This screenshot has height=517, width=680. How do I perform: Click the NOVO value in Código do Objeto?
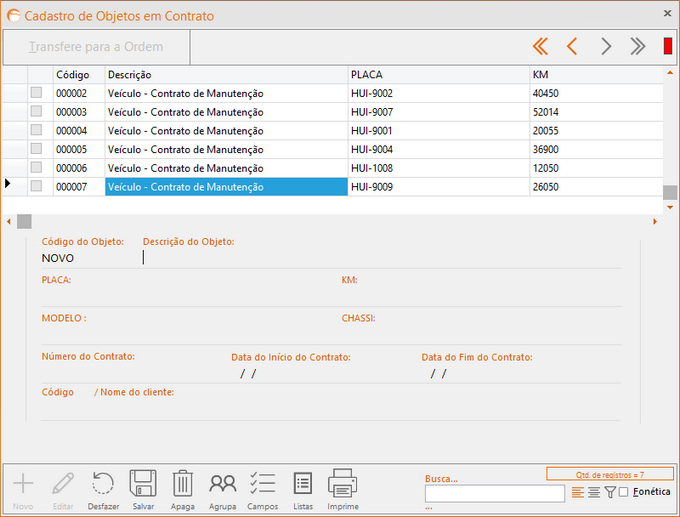[x=58, y=258]
